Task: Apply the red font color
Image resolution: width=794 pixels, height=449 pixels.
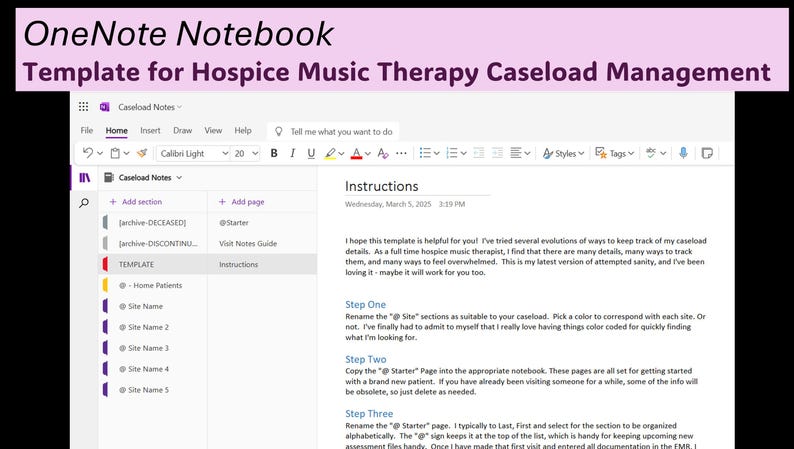Action: tap(356, 153)
